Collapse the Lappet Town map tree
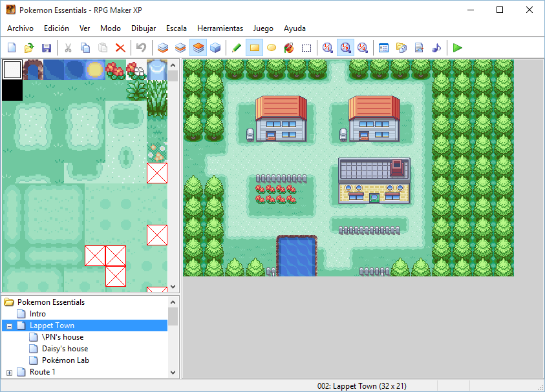This screenshot has width=545, height=392. coord(9,326)
